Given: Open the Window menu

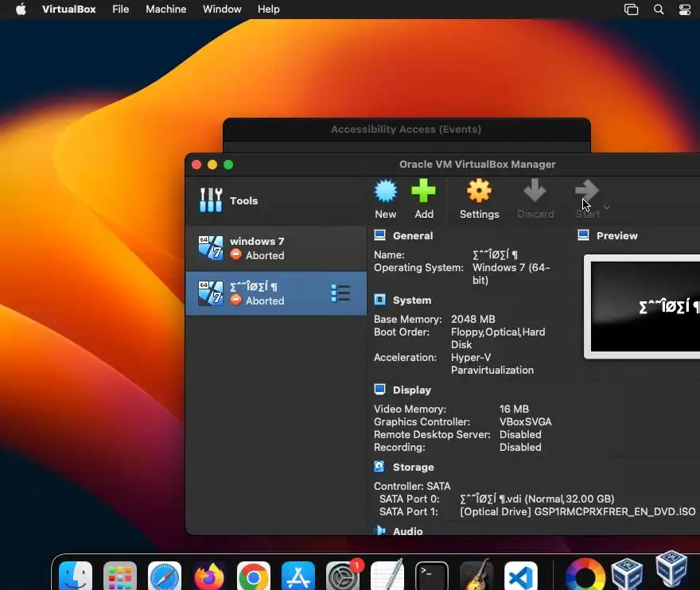Looking at the screenshot, I should (x=222, y=10).
